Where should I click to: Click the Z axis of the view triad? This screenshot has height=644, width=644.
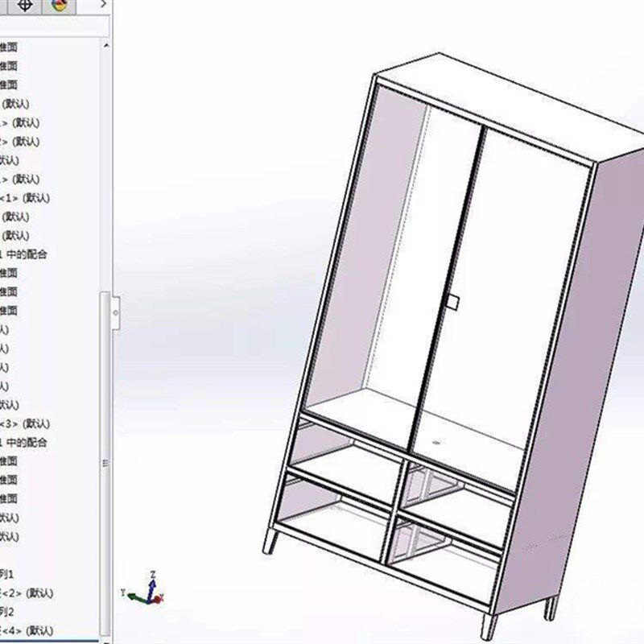pyautogui.click(x=152, y=585)
